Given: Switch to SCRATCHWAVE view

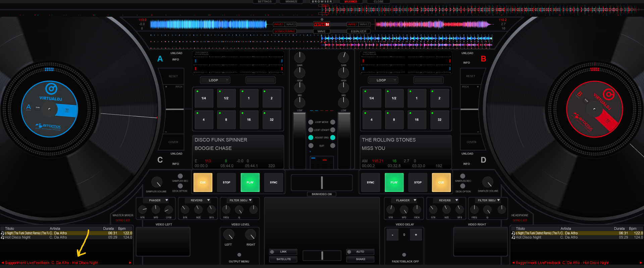Looking at the screenshot, I should 285,31.
